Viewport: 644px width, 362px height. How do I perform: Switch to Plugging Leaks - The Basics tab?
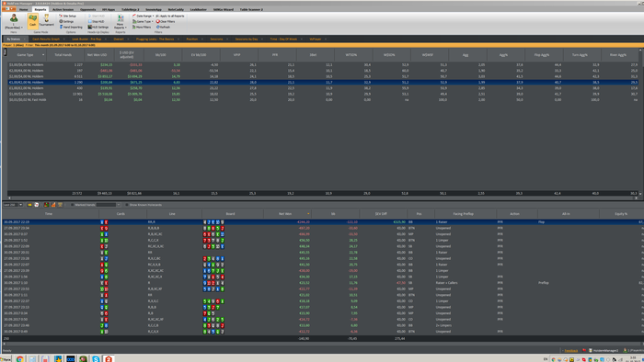point(155,39)
